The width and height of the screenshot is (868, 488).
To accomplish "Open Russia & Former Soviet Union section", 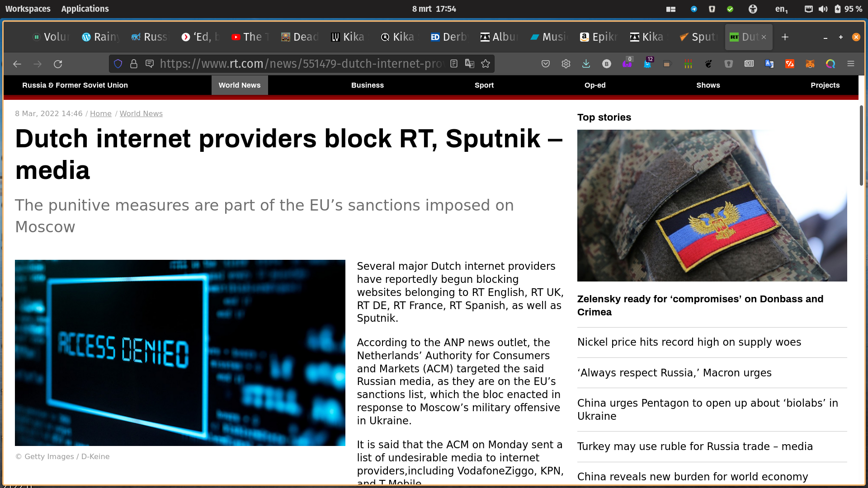I will pos(75,85).
